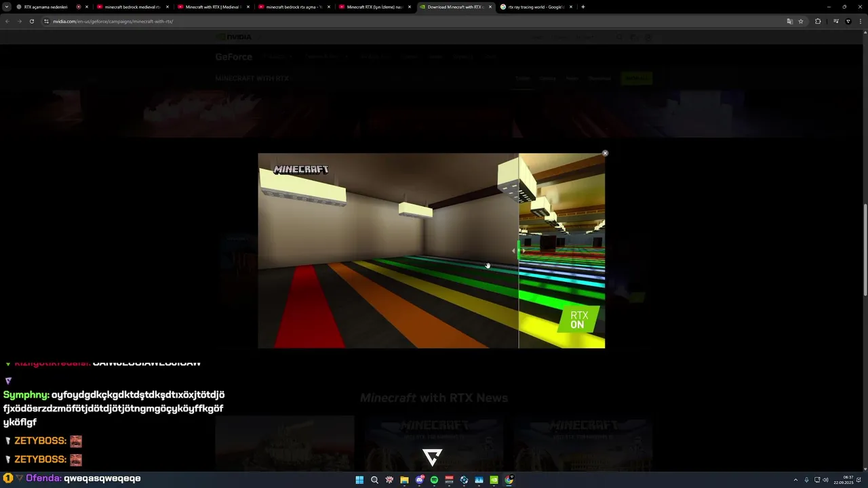Open the Chrome three-dot menu

tap(860, 21)
